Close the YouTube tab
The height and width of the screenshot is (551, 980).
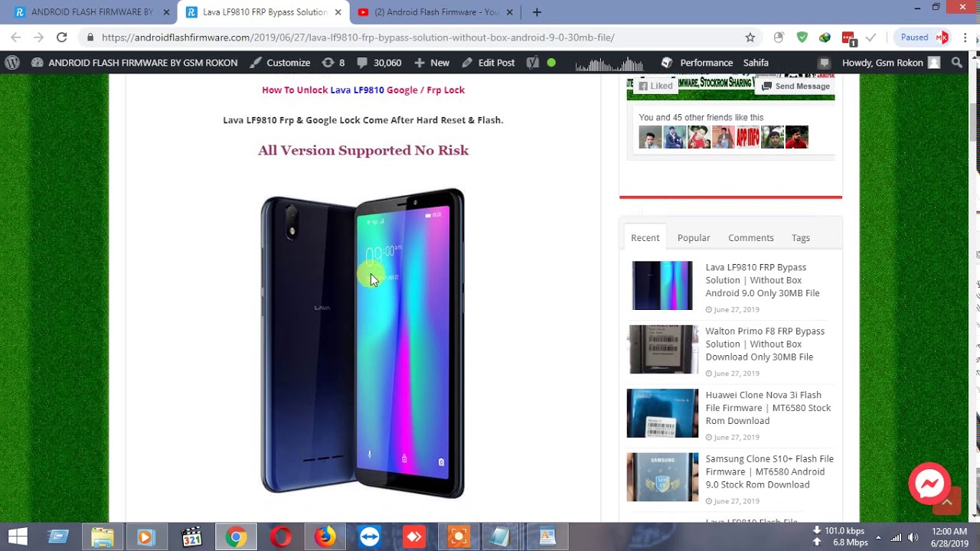[x=511, y=12]
